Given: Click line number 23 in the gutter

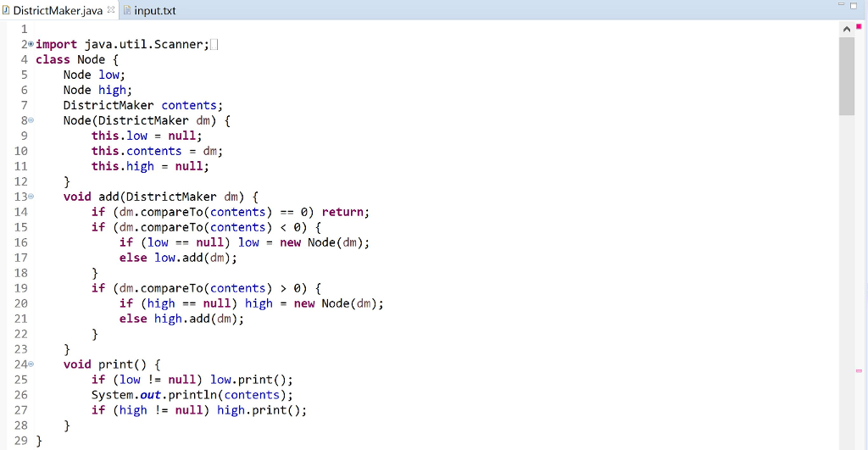Looking at the screenshot, I should pos(20,349).
